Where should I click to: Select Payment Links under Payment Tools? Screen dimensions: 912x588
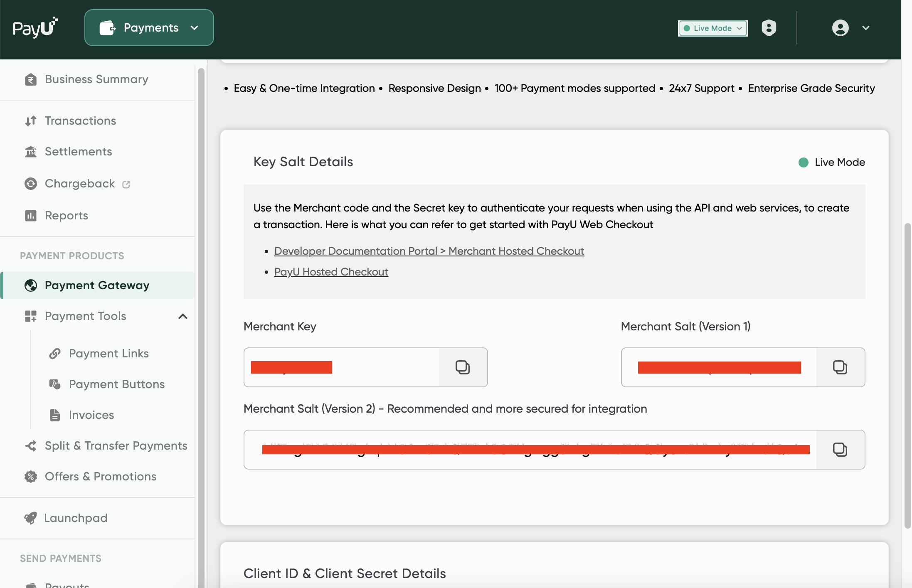click(x=108, y=354)
